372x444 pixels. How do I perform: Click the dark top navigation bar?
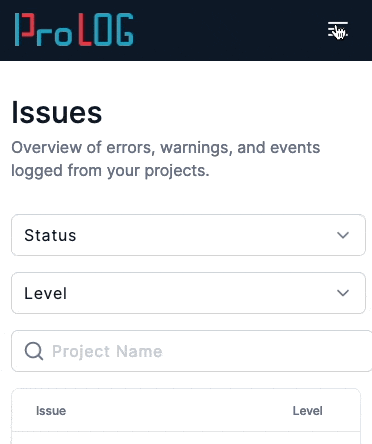tap(186, 30)
